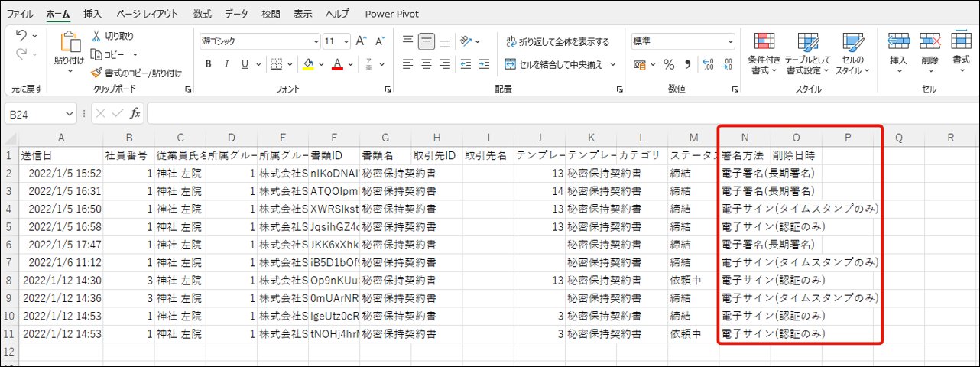Toggle bold formatting (B)
980x367 pixels.
pyautogui.click(x=208, y=64)
